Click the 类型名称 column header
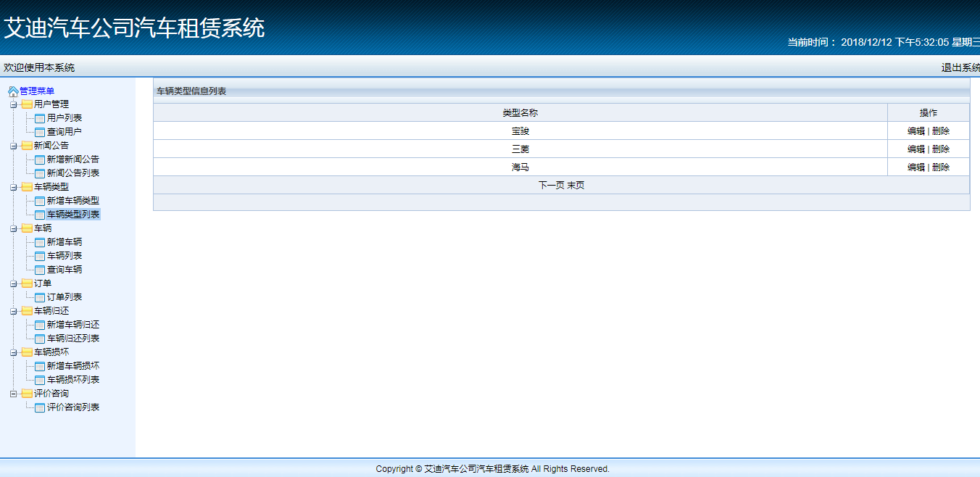 click(520, 113)
